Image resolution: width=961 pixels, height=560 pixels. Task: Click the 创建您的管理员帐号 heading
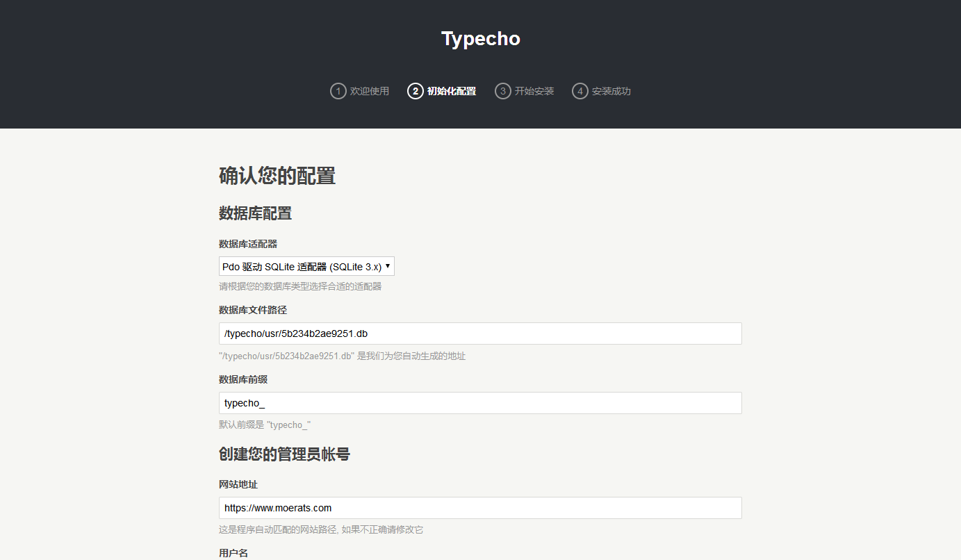(x=284, y=454)
